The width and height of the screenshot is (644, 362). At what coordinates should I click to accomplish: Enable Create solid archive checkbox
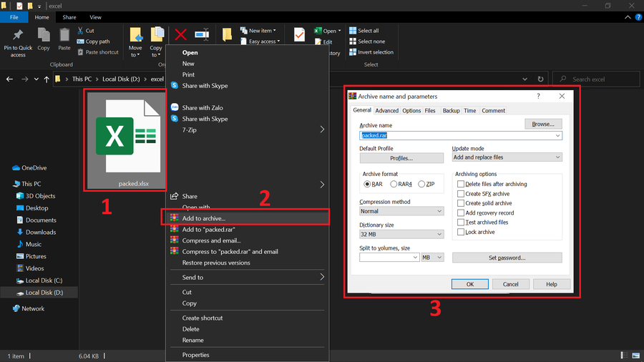[x=461, y=203]
